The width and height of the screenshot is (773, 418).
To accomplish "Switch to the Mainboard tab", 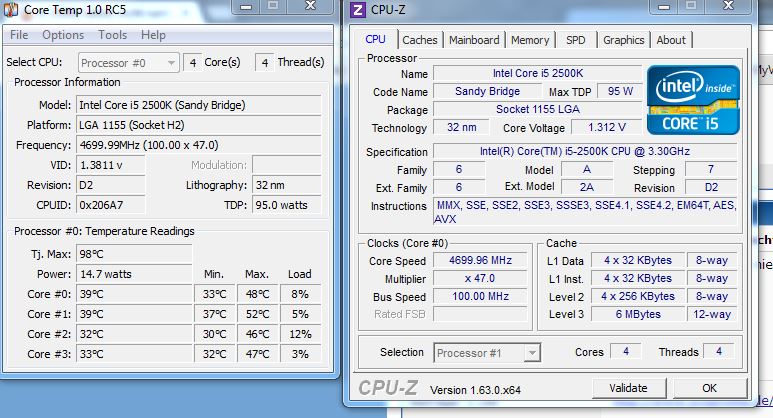I will [474, 40].
